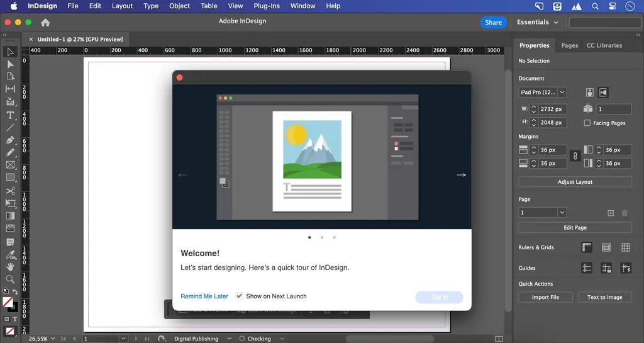Open the Essentials workspace dropdown

pos(538,22)
